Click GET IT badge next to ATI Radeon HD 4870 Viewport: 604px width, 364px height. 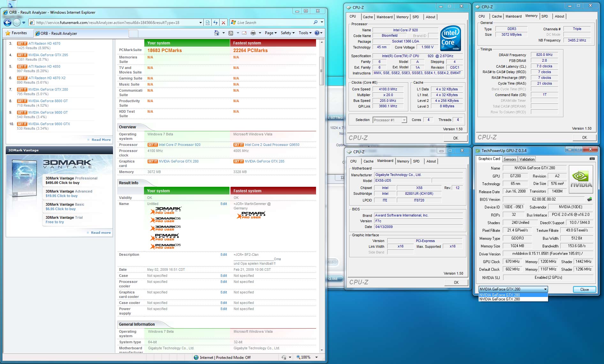tap(22, 43)
